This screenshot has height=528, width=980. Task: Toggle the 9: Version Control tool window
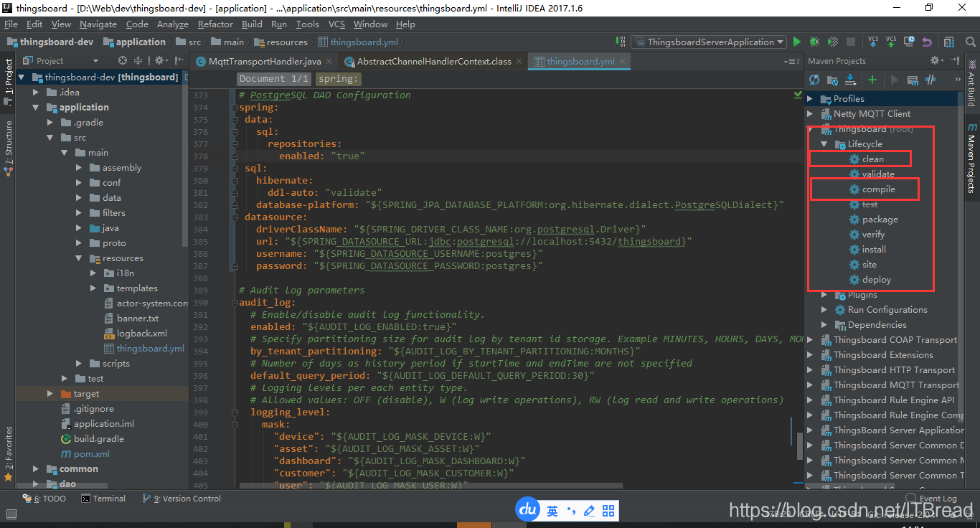pyautogui.click(x=181, y=499)
